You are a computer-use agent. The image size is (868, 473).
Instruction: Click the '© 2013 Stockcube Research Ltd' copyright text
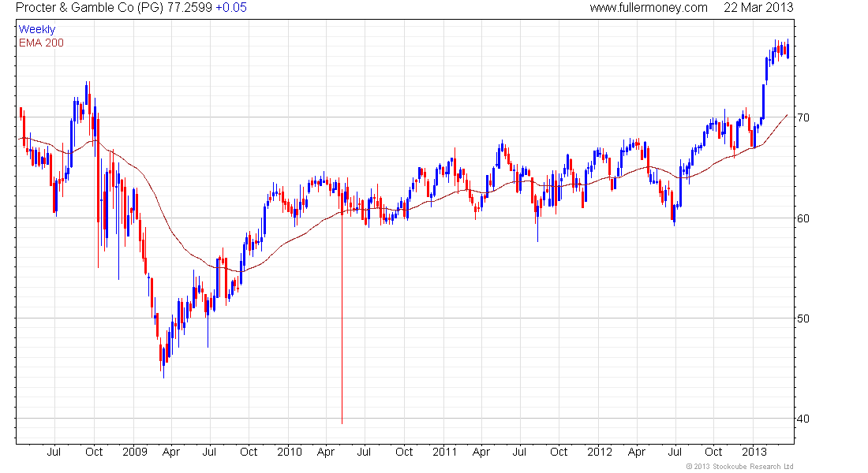[739, 467]
